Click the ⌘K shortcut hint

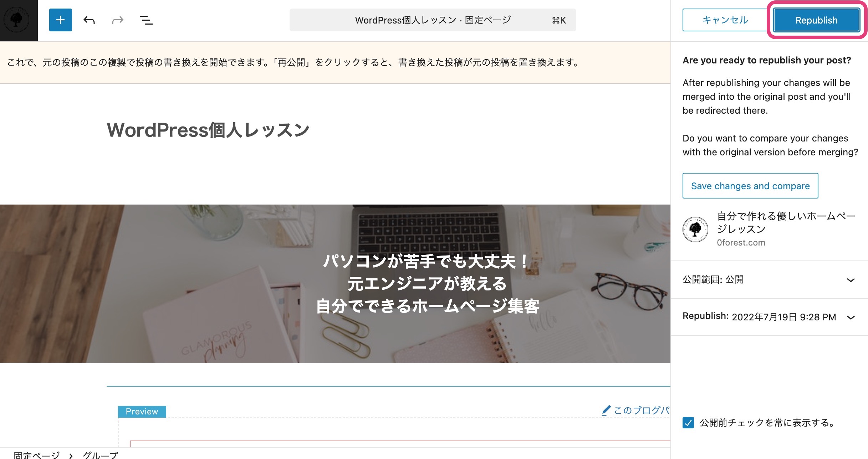tap(559, 20)
